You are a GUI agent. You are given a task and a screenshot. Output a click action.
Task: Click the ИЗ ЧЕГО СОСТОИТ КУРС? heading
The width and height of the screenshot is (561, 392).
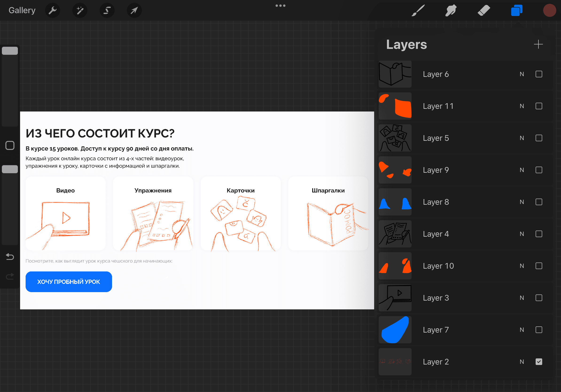[100, 133]
